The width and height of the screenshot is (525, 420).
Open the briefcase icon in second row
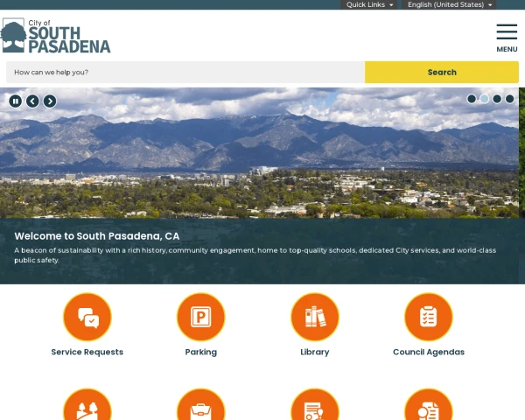pos(201,406)
